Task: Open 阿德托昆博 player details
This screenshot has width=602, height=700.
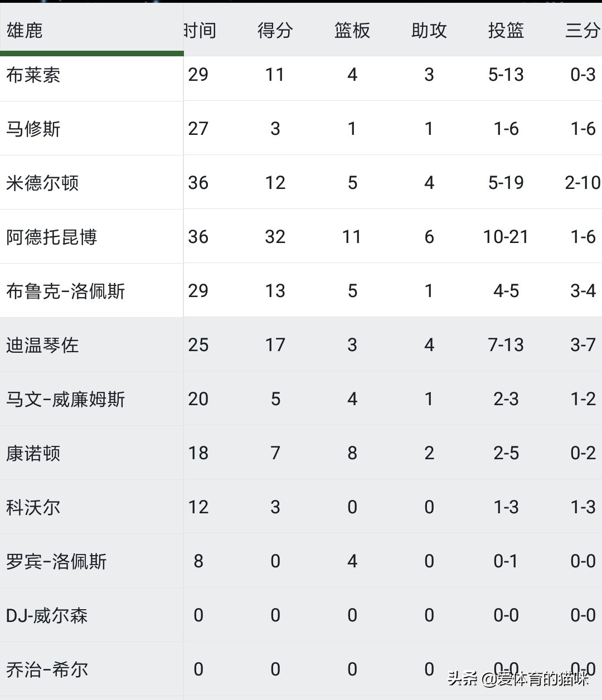Action: 51,237
